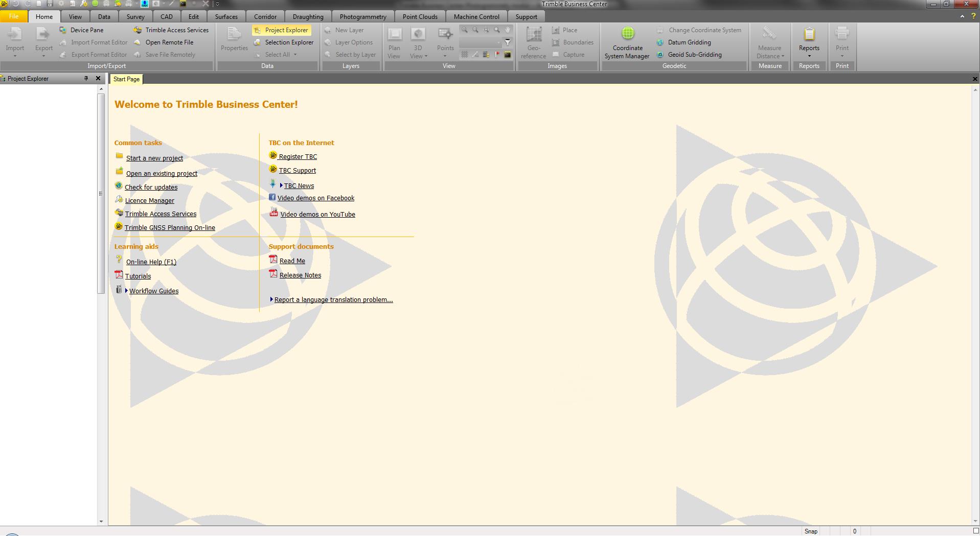The image size is (980, 536).
Task: Click the zoom in magnifier icon
Action: [465, 30]
